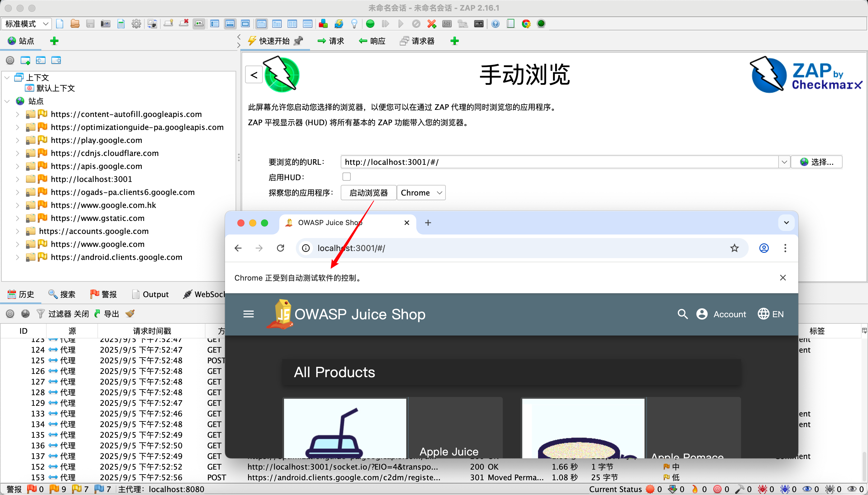The image size is (868, 495).
Task: Open the 标准模式 mode dropdown
Action: 27,24
